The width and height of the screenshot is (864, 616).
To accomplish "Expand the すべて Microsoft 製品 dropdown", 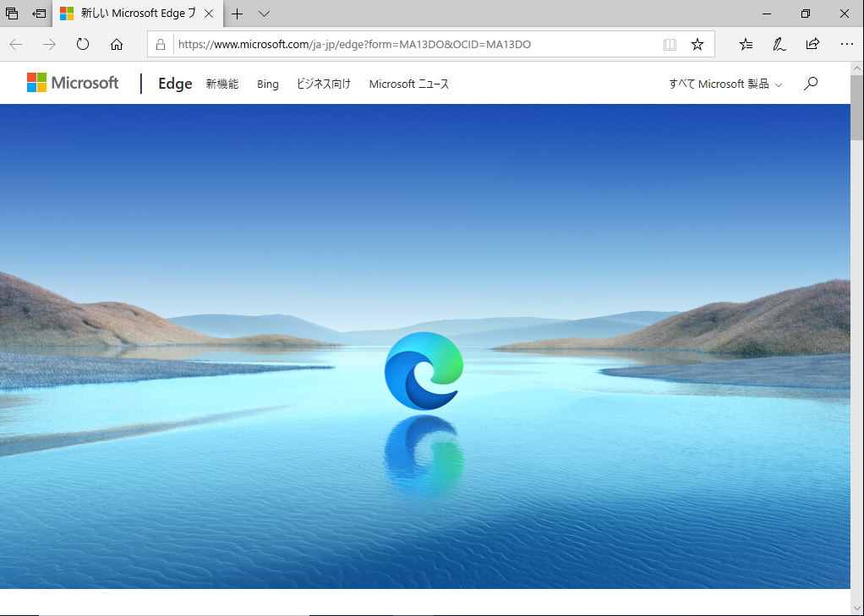I will coord(725,84).
